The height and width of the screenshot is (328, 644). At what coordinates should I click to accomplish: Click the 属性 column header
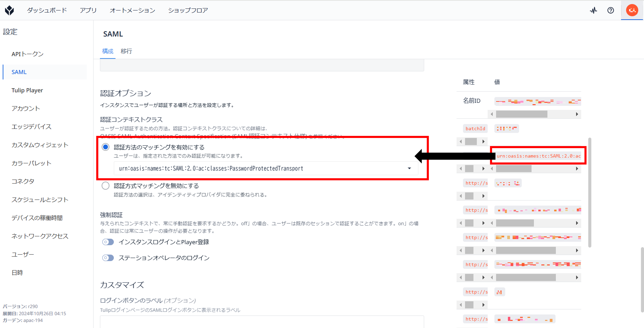click(468, 82)
